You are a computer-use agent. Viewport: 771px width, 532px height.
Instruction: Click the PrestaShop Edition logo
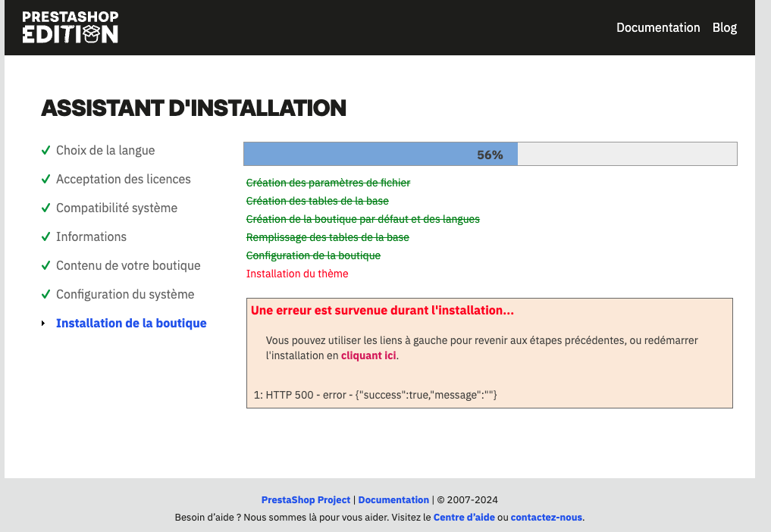(x=70, y=27)
